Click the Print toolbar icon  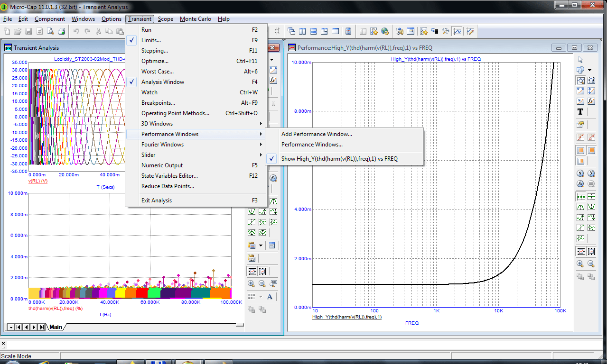[x=61, y=32]
